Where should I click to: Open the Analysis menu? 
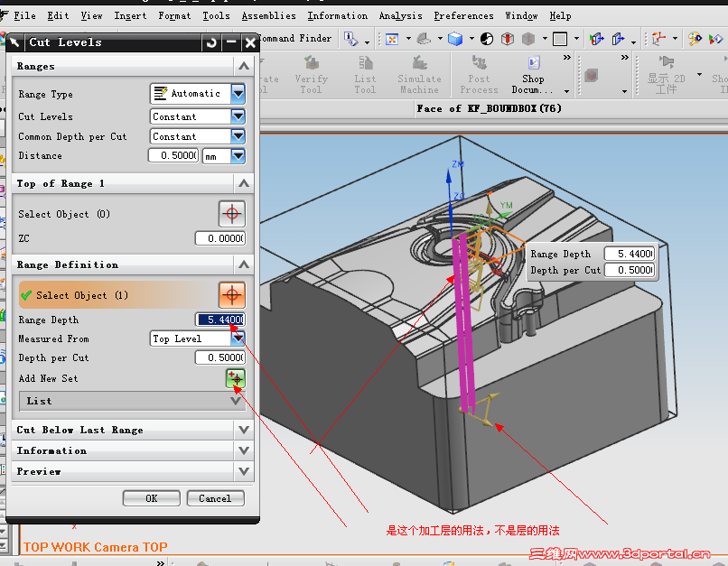401,15
